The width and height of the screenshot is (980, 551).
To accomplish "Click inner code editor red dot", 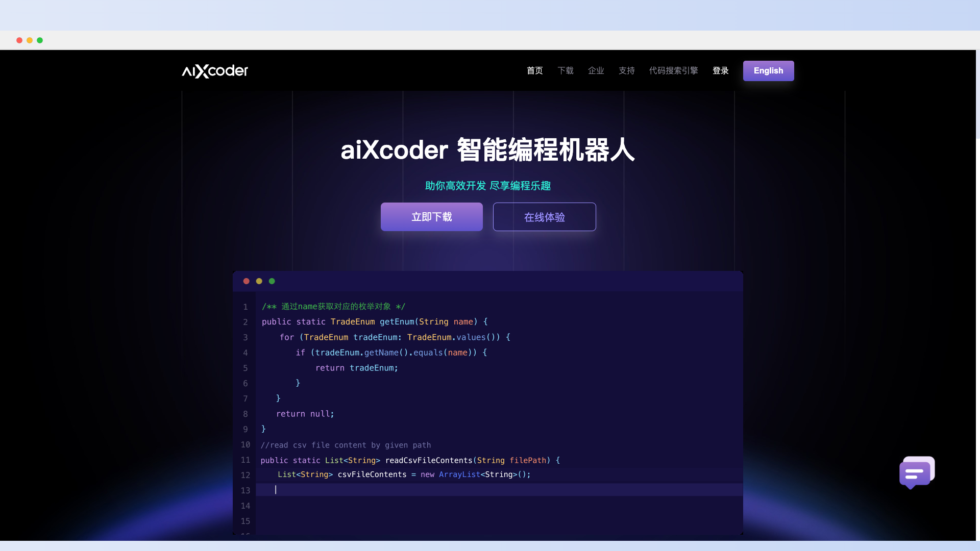I will pos(247,281).
